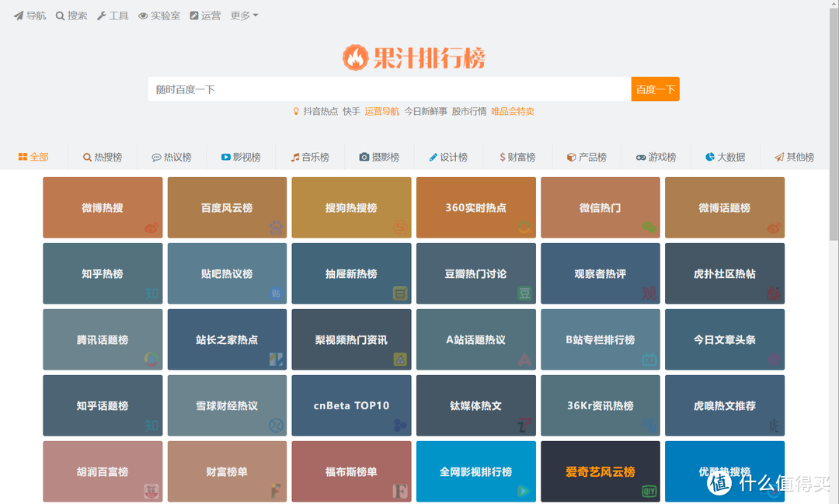
Task: Open 36Kr资讯热榜 tile
Action: point(601,405)
